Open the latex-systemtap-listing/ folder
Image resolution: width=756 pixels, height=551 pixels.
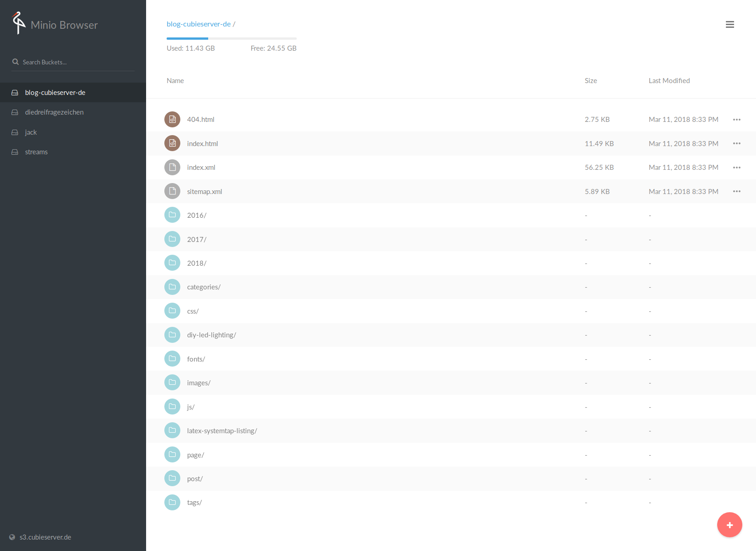[222, 431]
